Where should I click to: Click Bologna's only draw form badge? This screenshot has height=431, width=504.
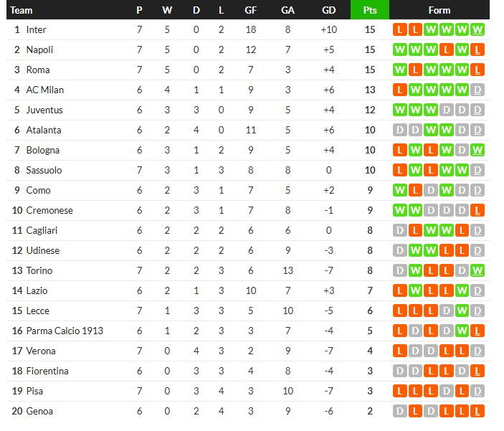pyautogui.click(x=462, y=150)
